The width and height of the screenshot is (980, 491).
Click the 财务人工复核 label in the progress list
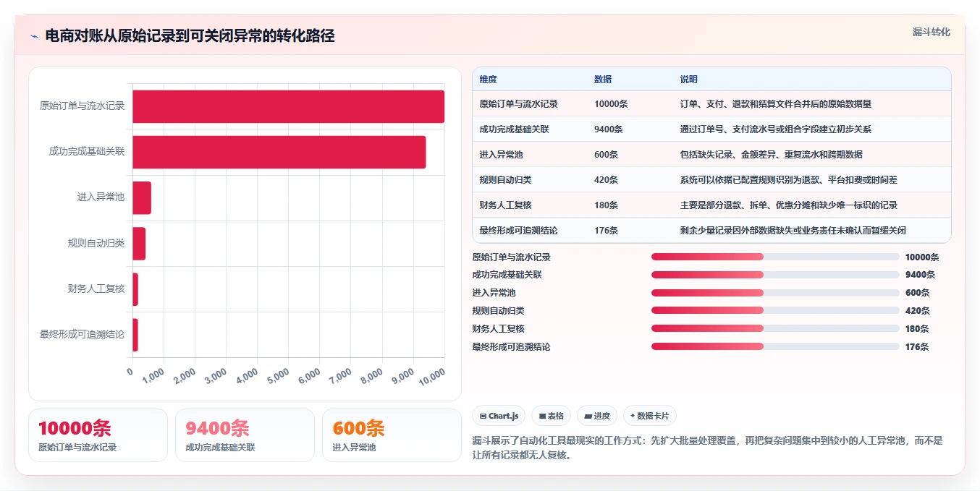click(498, 328)
